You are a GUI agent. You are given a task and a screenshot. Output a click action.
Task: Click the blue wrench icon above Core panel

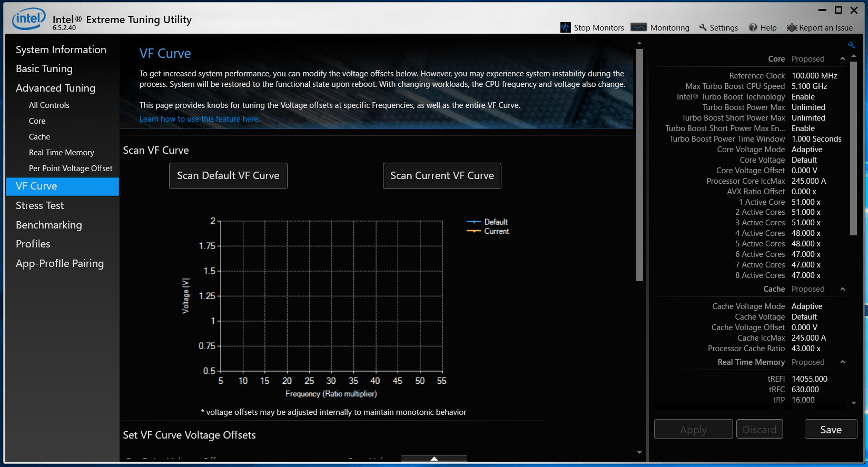click(x=851, y=45)
